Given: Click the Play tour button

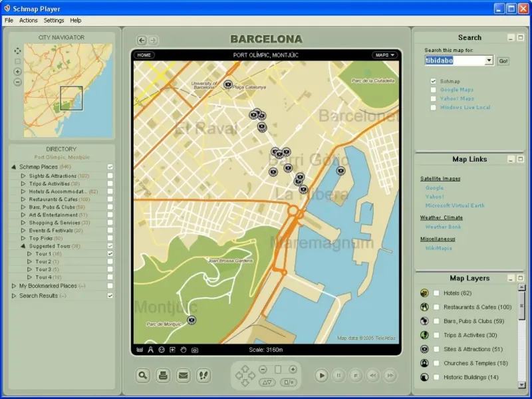Looking at the screenshot, I should [321, 376].
